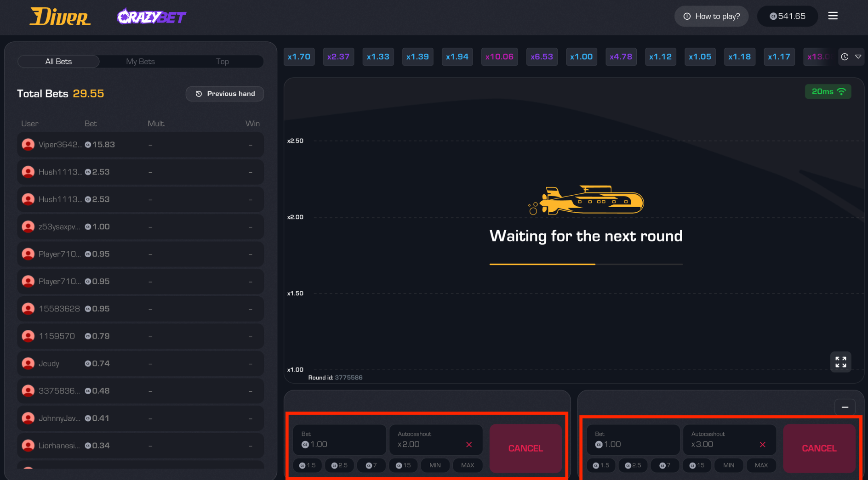
Task: Click the Previous hand button
Action: point(225,94)
